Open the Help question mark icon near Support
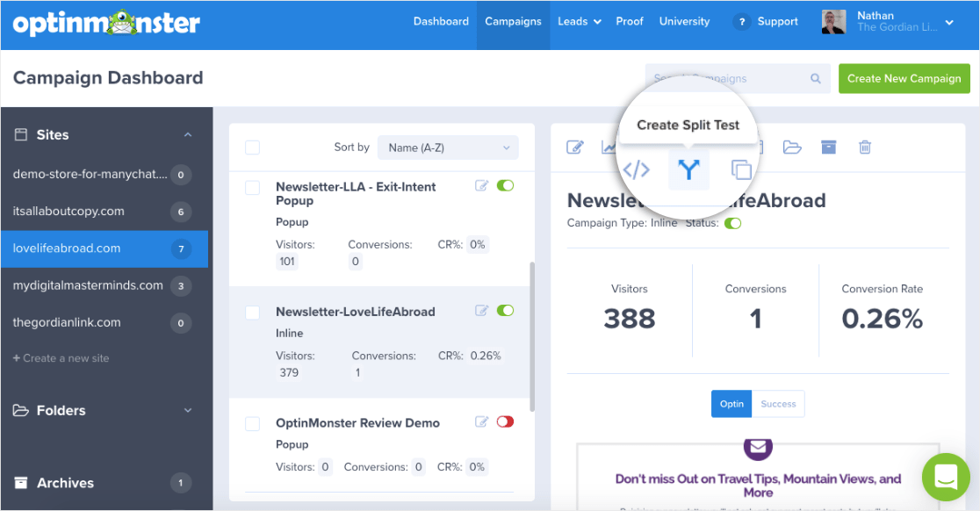 click(x=741, y=21)
